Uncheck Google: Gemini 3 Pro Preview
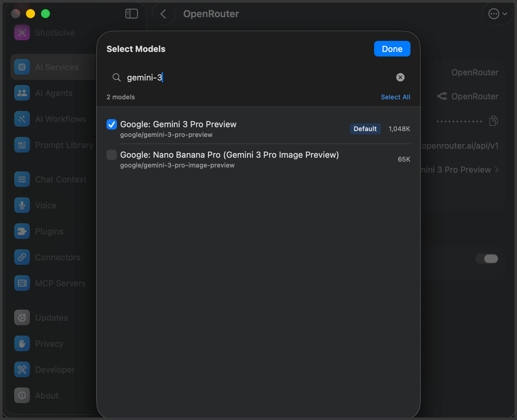Screen dimensions: 517x420 point(112,124)
